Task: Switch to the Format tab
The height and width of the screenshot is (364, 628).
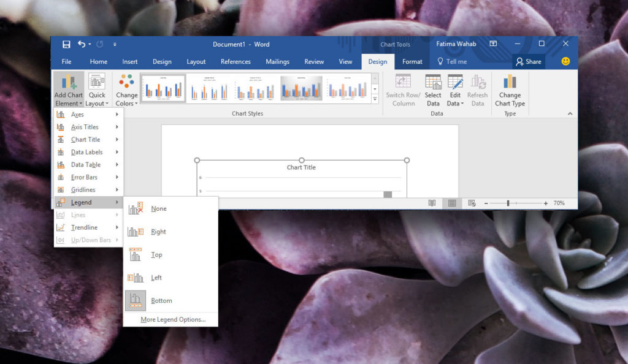Action: coord(412,61)
